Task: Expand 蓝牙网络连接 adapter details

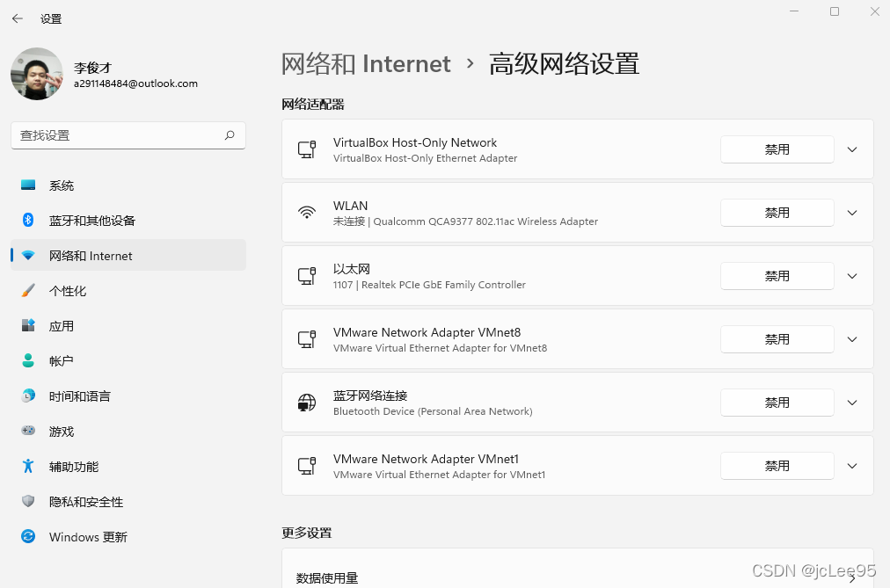Action: tap(852, 403)
